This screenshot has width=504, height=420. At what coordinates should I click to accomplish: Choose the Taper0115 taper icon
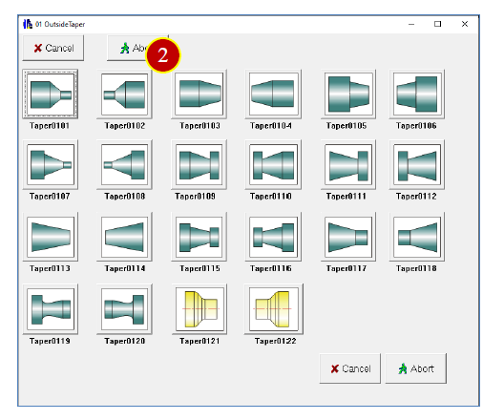click(x=199, y=237)
